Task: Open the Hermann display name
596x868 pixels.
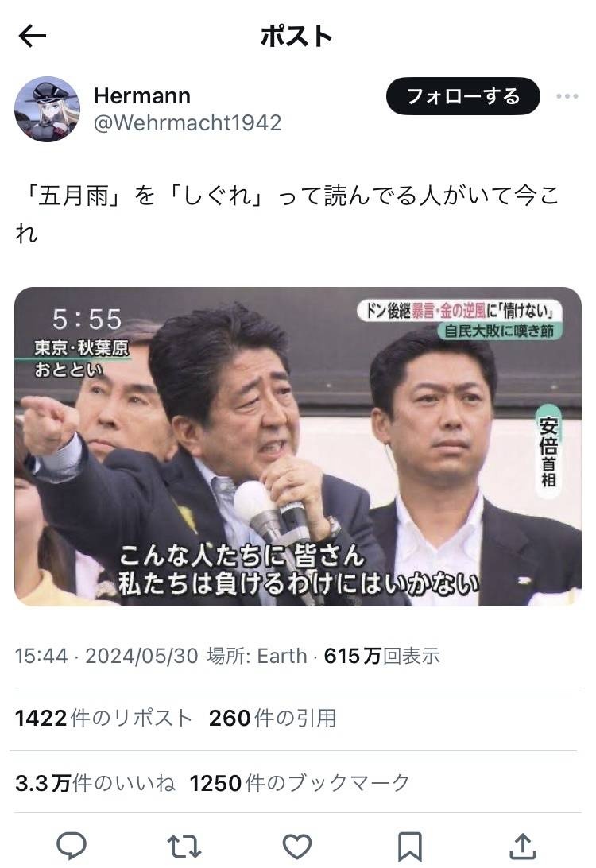Action: coord(142,95)
